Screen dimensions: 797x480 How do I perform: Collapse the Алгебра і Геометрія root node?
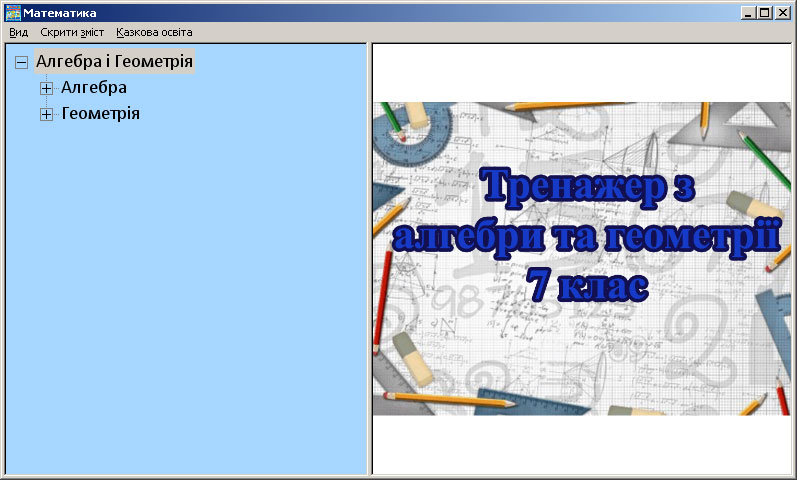pyautogui.click(x=22, y=62)
